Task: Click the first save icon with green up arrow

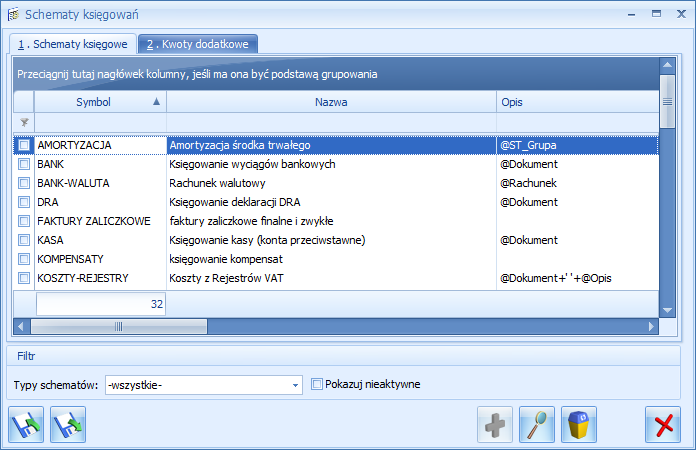Action: coord(25,424)
